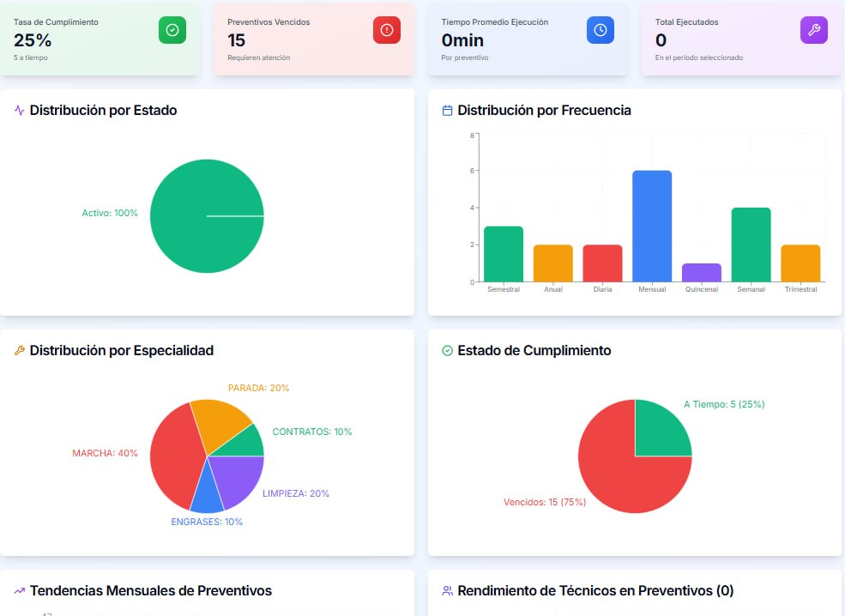Select the blue Mensual bar

click(652, 226)
